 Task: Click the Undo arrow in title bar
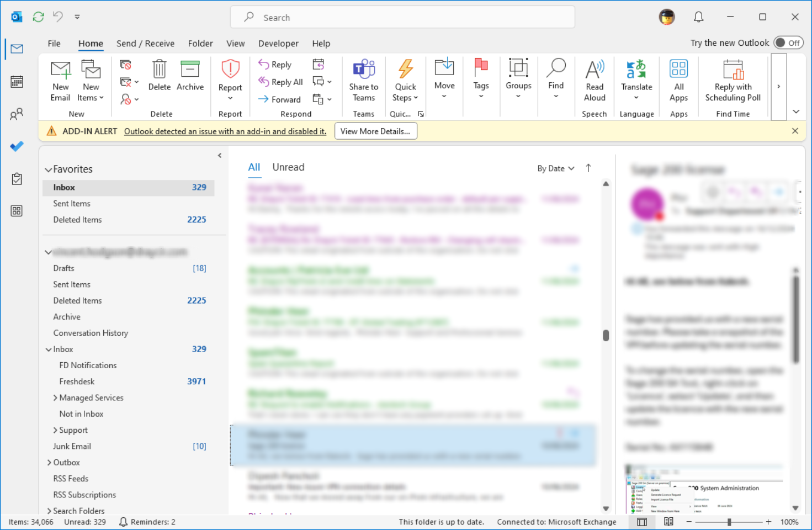[58, 17]
